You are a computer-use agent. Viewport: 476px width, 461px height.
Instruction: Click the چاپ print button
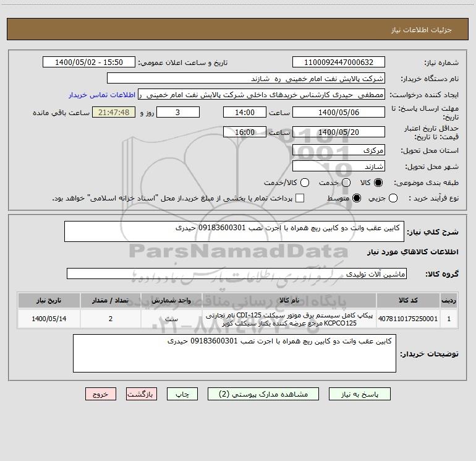(182, 394)
